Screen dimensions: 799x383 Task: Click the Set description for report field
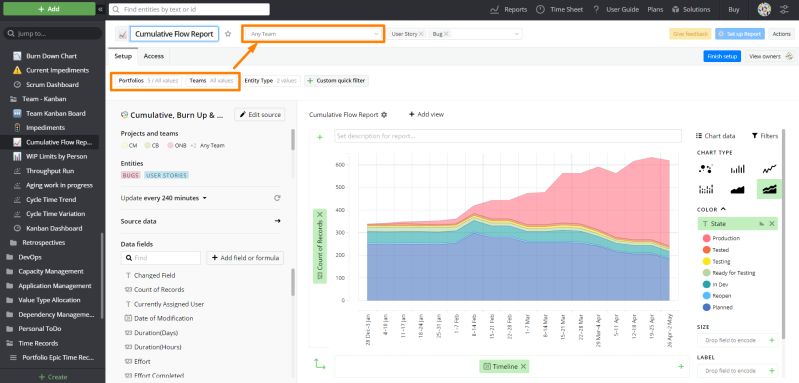pos(508,136)
